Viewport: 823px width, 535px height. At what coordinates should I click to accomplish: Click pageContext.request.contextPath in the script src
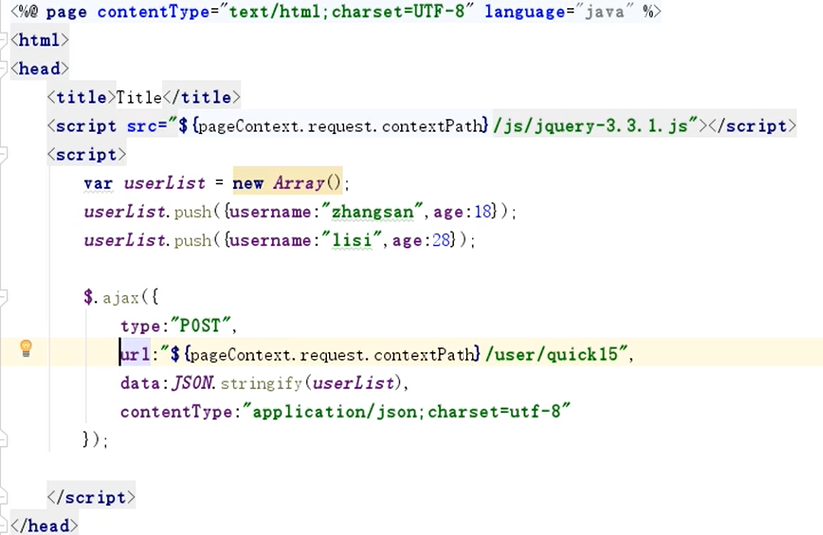pyautogui.click(x=340, y=126)
